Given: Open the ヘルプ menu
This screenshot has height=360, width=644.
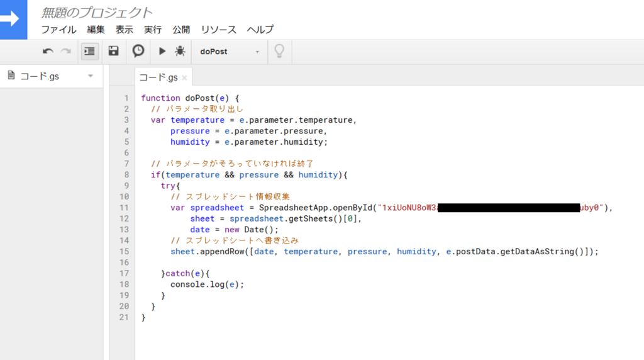Looking at the screenshot, I should click(x=260, y=30).
